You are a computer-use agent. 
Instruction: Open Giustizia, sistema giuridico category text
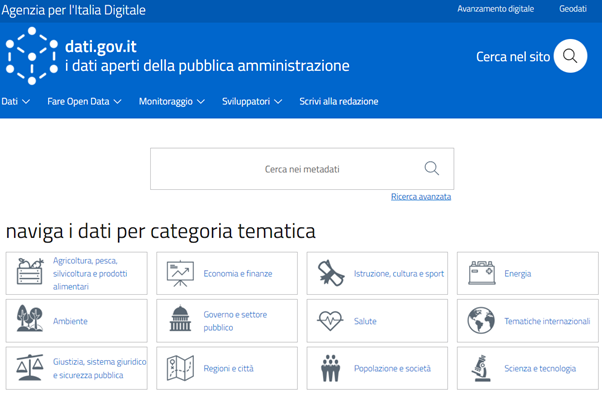(x=99, y=368)
